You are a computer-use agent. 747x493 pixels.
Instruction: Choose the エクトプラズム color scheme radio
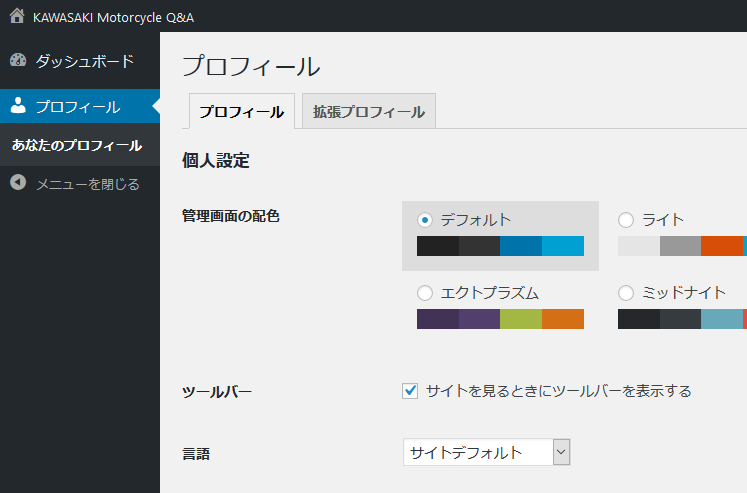click(424, 293)
